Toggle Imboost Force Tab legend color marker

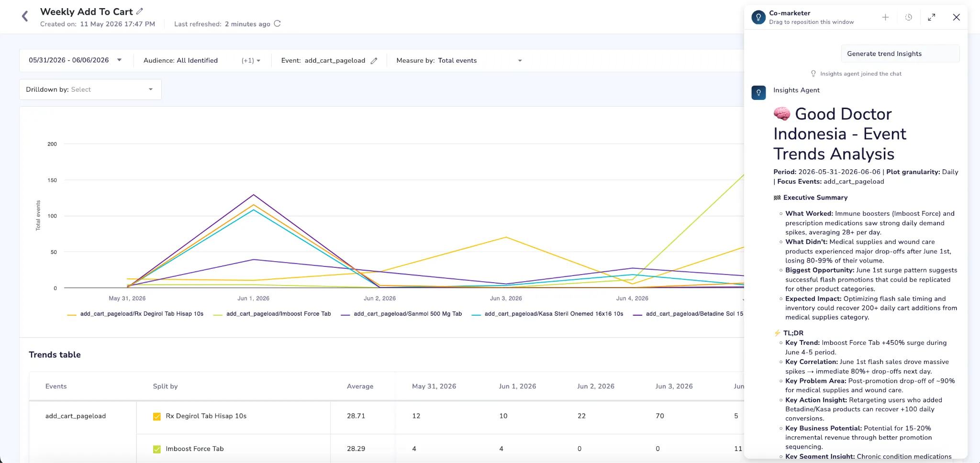tap(218, 315)
